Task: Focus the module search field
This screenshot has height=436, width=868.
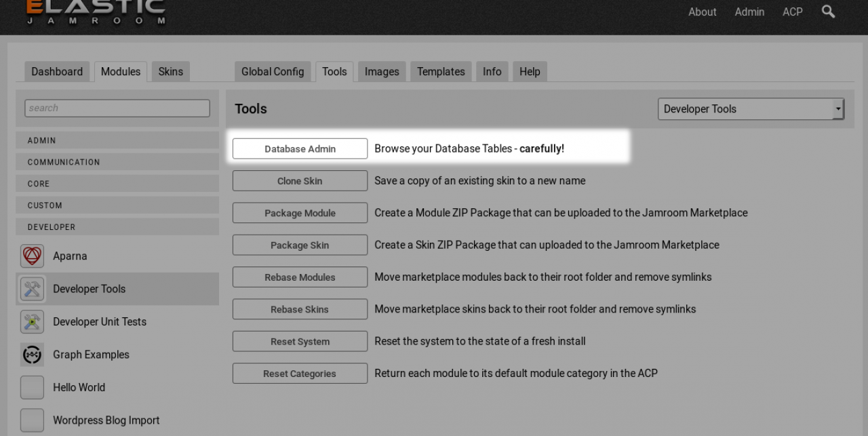Action: tap(117, 108)
